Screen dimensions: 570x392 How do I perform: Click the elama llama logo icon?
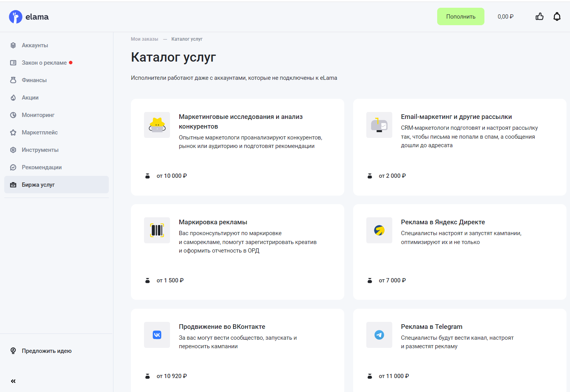click(15, 17)
